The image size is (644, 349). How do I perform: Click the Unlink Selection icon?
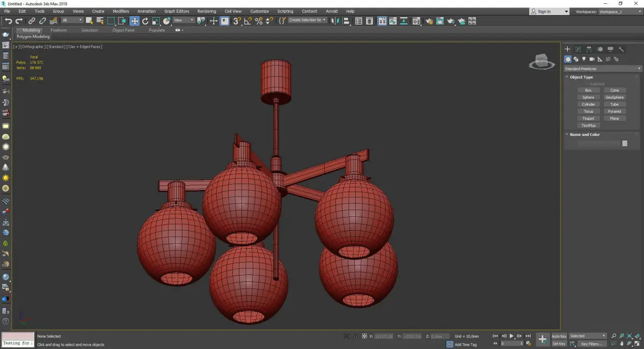pos(42,21)
